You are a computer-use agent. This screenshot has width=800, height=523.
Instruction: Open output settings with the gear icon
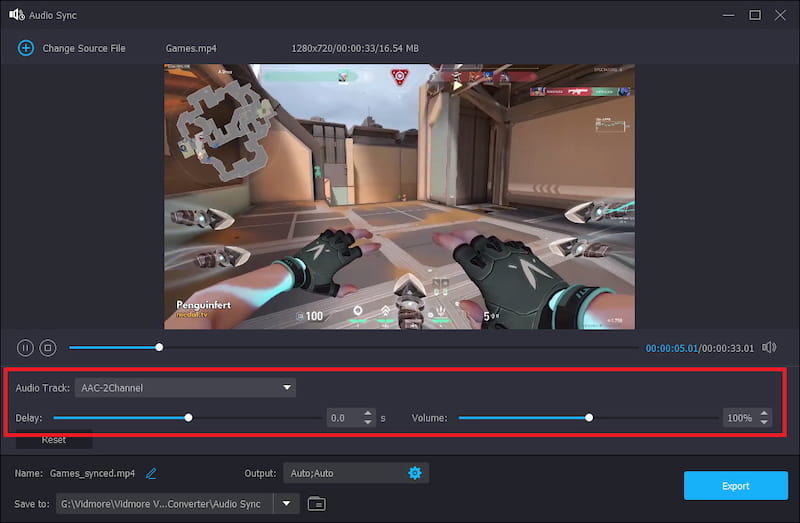tap(415, 473)
